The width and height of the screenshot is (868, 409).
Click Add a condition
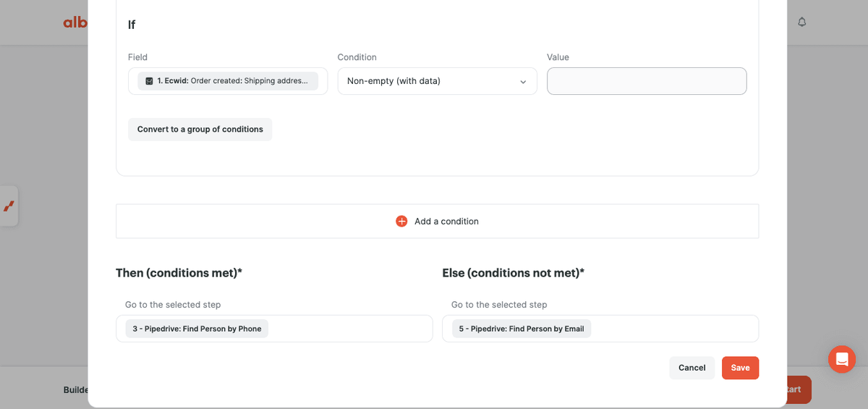[x=437, y=221]
